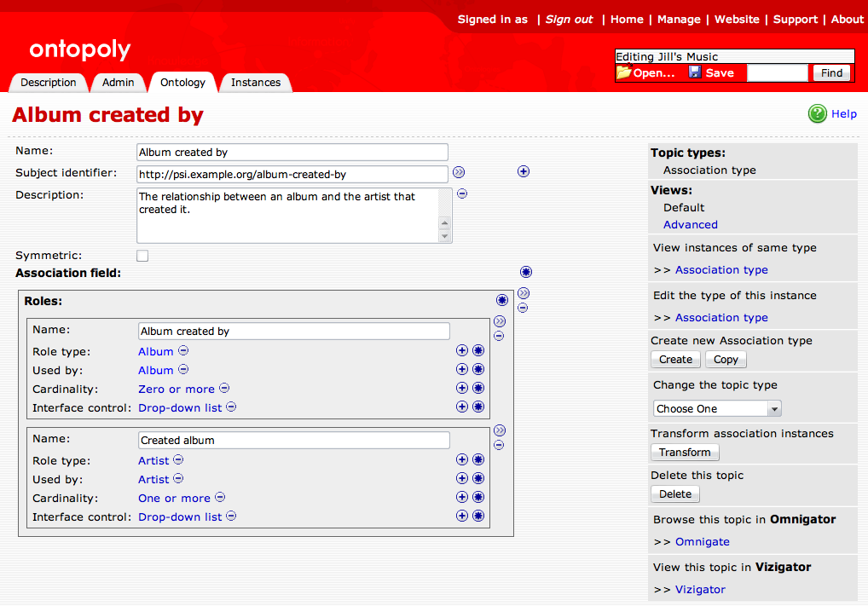
Task: Add another Role type value beside Album
Action: coord(461,350)
